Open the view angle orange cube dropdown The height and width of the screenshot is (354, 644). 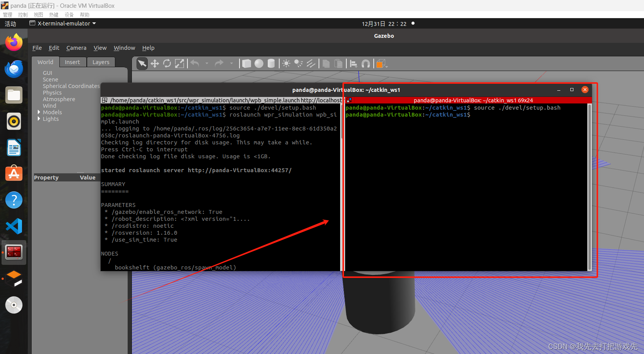click(x=381, y=63)
